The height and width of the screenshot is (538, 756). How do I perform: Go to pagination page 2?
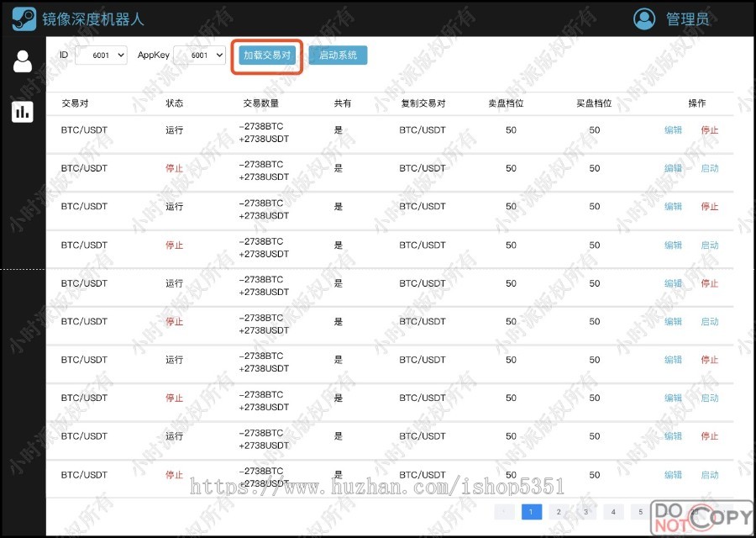(559, 511)
